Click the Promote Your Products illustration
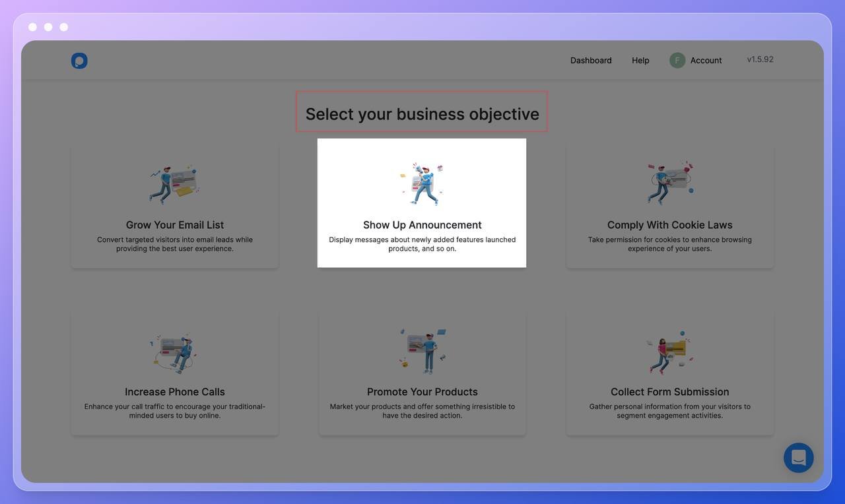Screen dimensions: 845x504 point(422,351)
